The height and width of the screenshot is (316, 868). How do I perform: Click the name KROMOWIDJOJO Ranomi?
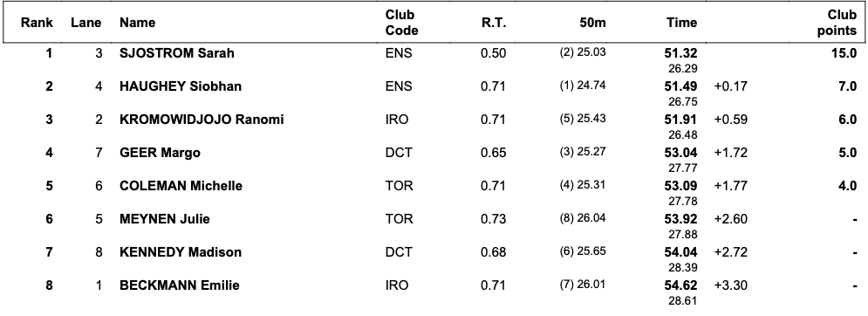pyautogui.click(x=202, y=120)
